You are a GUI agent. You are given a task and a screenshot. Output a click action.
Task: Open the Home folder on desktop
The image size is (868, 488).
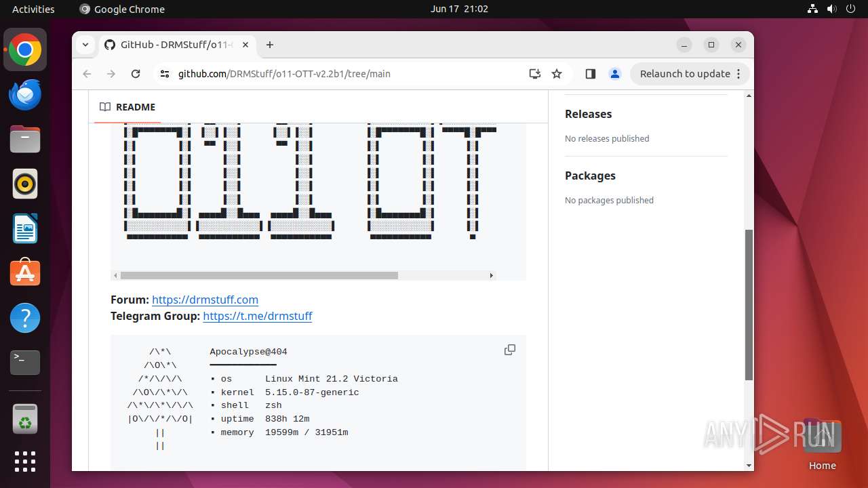822,445
